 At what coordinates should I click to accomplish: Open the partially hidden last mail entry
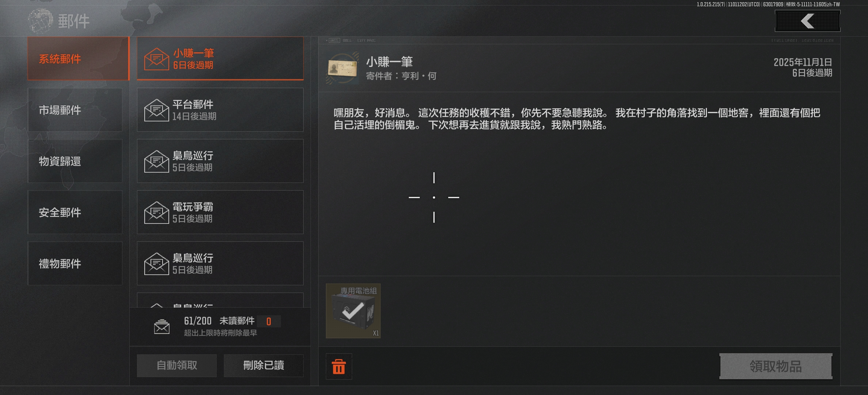220,300
